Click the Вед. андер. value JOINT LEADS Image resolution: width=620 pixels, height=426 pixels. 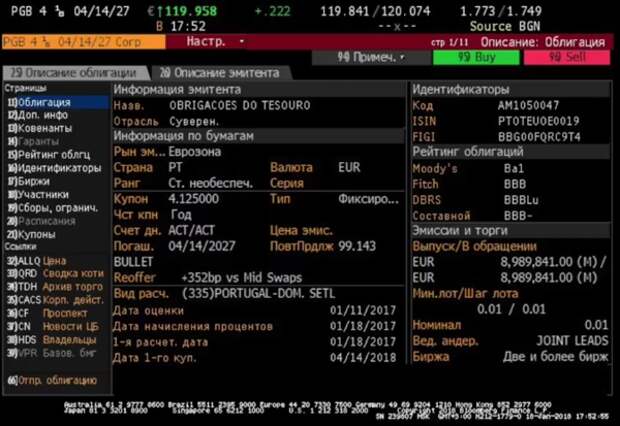click(572, 341)
